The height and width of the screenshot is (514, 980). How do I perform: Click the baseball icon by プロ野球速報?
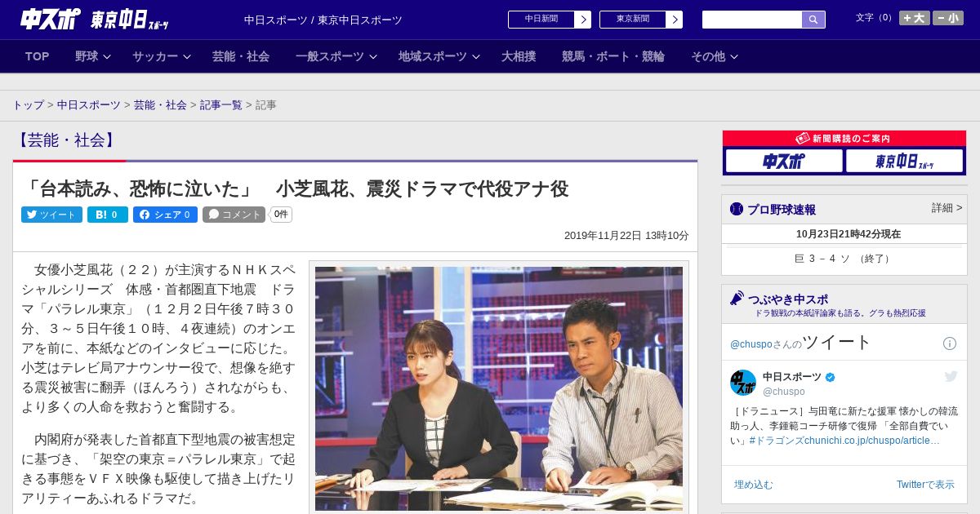[x=737, y=209]
